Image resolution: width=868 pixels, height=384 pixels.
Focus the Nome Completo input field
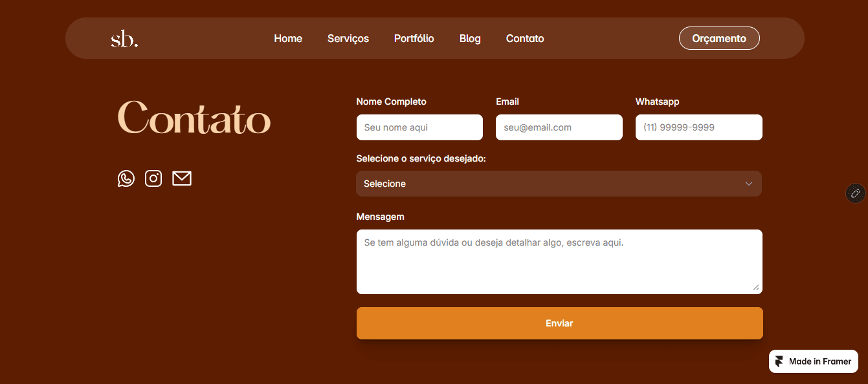click(419, 127)
